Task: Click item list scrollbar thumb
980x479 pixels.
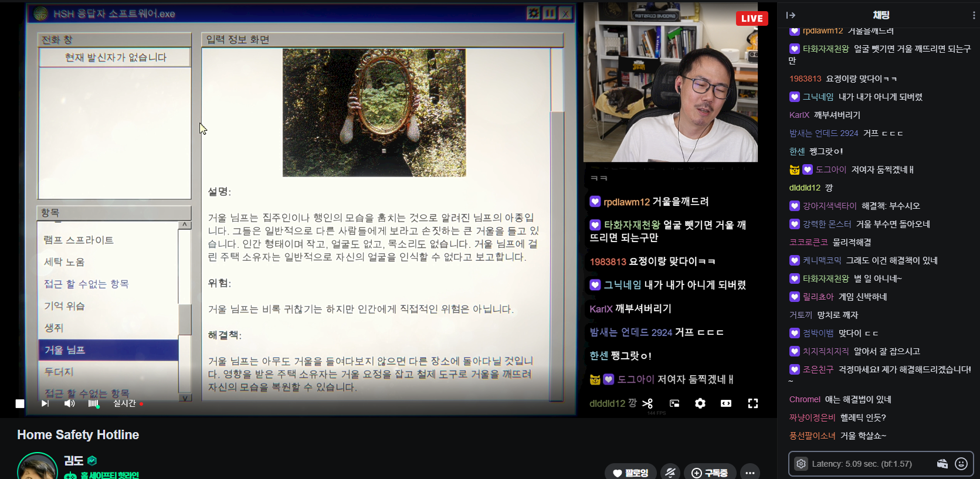Action: pyautogui.click(x=185, y=320)
